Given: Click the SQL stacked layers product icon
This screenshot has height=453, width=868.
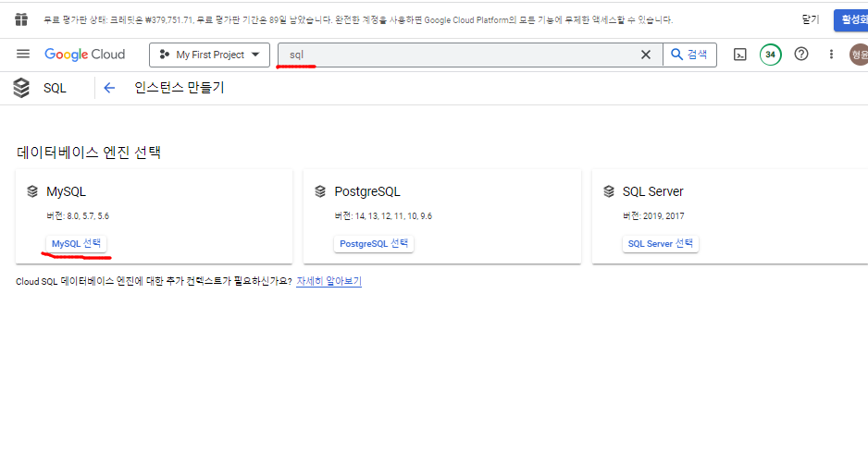Looking at the screenshot, I should (x=21, y=88).
